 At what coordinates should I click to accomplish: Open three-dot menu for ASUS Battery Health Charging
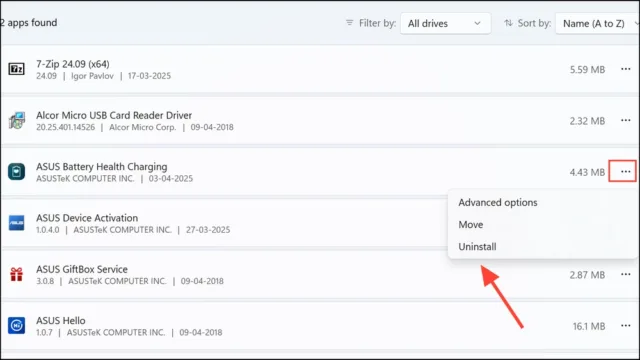pos(622,171)
